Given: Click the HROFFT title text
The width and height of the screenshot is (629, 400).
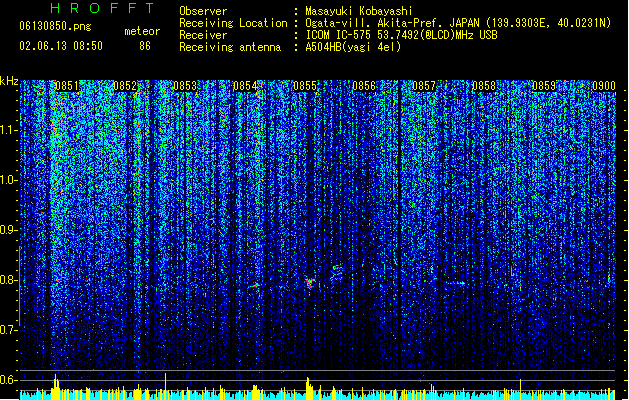Looking at the screenshot, I should 102,8.
